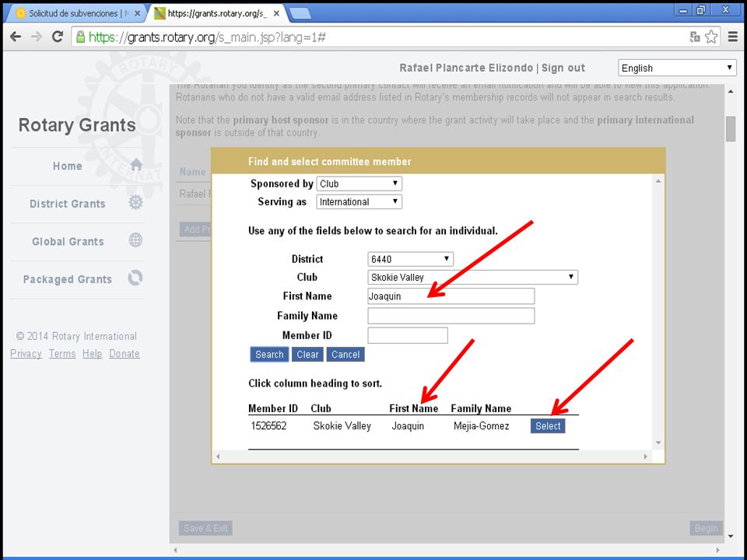Open the Packaged Grants section
Viewport: 747px width, 560px height.
pos(67,279)
